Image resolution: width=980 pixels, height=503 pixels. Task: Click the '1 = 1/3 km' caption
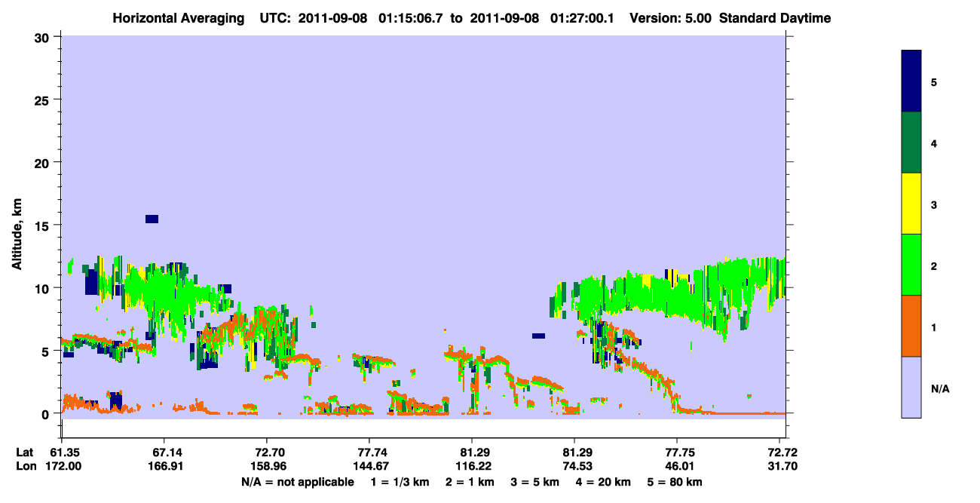400,482
